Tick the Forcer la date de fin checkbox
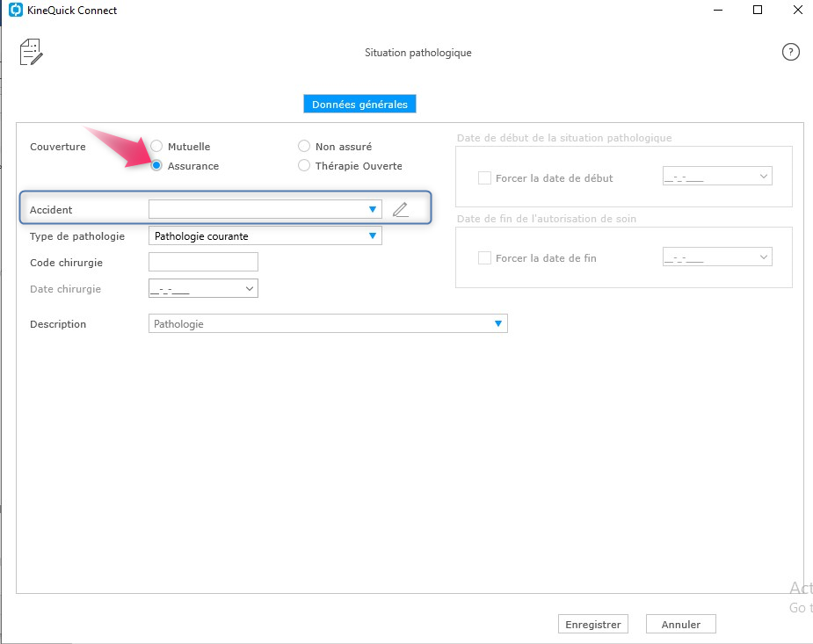The width and height of the screenshot is (813, 644). pos(484,258)
